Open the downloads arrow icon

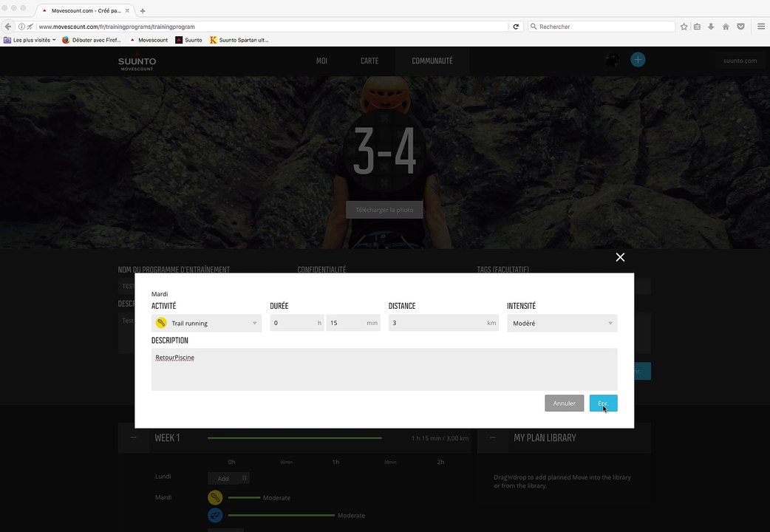click(x=711, y=27)
